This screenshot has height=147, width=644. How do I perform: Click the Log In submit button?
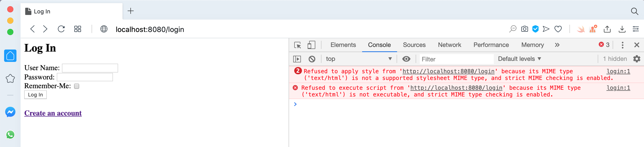tap(35, 95)
